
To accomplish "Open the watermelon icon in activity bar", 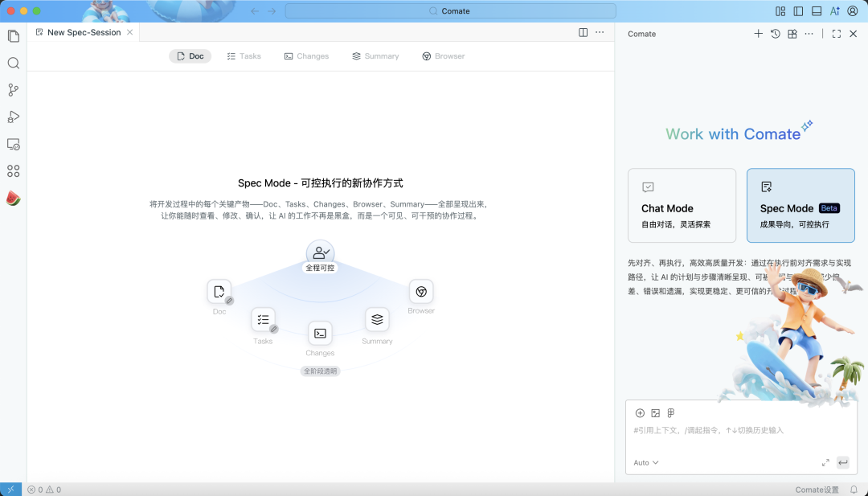I will 14,199.
